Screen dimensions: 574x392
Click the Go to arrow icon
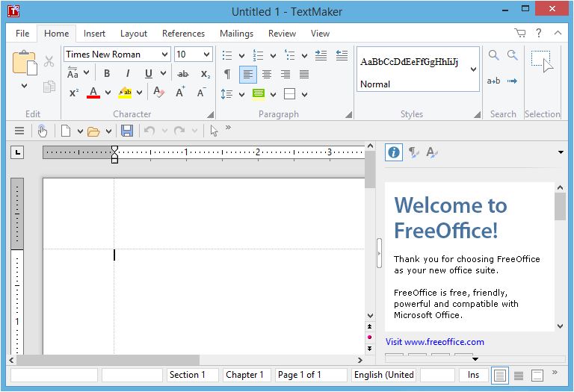click(x=512, y=81)
